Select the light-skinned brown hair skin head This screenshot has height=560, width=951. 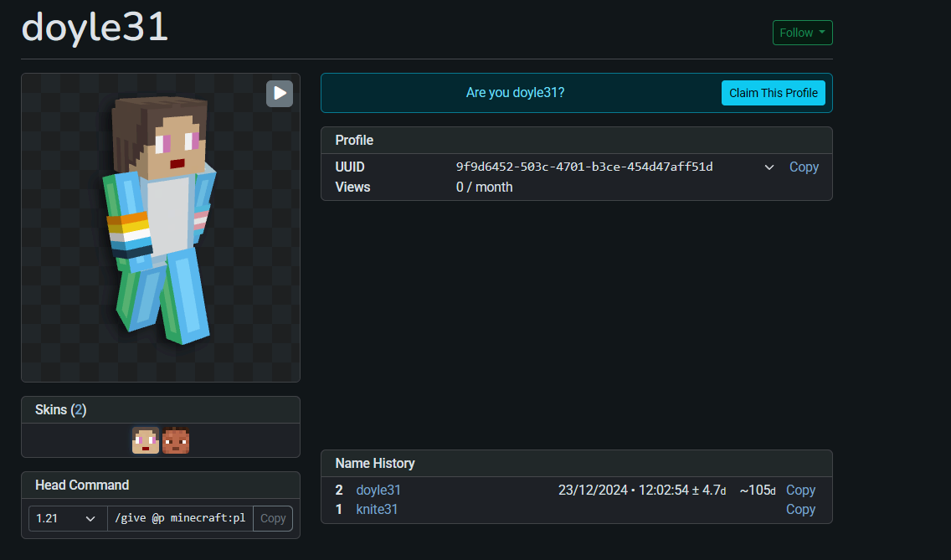coord(146,440)
